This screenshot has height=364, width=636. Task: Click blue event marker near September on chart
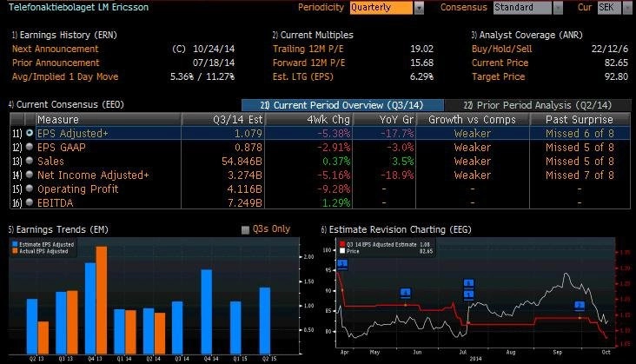580,306
